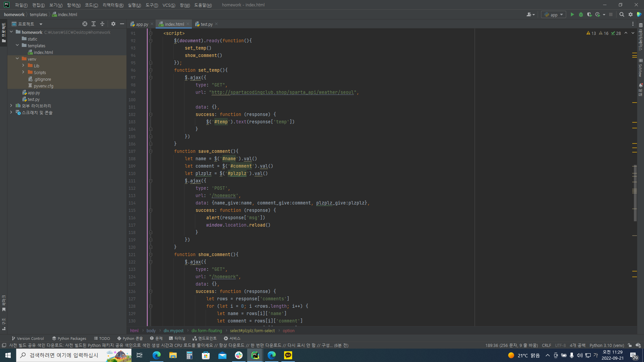
Task: Fold the show_comment function at line 121
Action: 151,254
